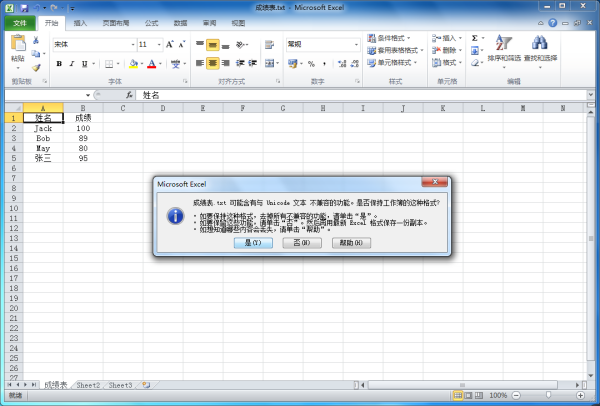Toggle Middle Align vertical alignment
Viewport: 600px width, 406px height.
pos(212,45)
